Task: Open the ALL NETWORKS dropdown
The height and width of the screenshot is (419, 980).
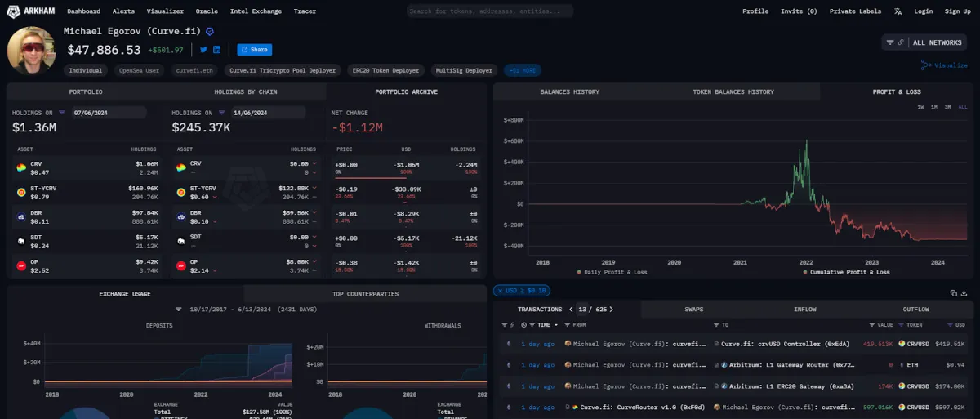Action: [x=924, y=42]
